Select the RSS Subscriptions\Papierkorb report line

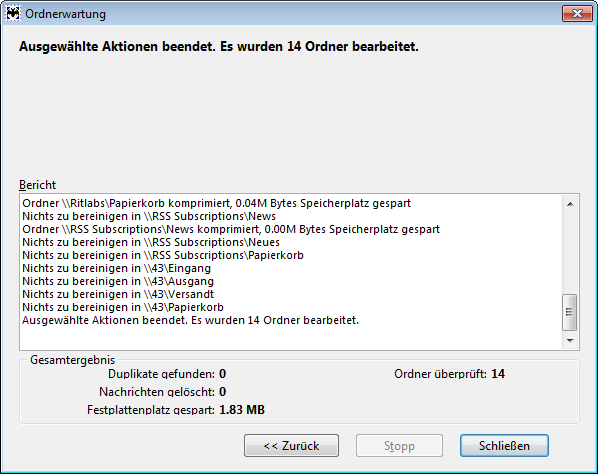(x=163, y=255)
